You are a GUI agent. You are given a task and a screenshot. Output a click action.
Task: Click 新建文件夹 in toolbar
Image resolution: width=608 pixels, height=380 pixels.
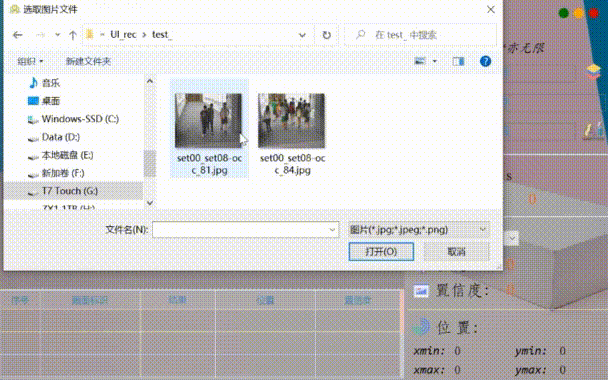[x=88, y=61]
